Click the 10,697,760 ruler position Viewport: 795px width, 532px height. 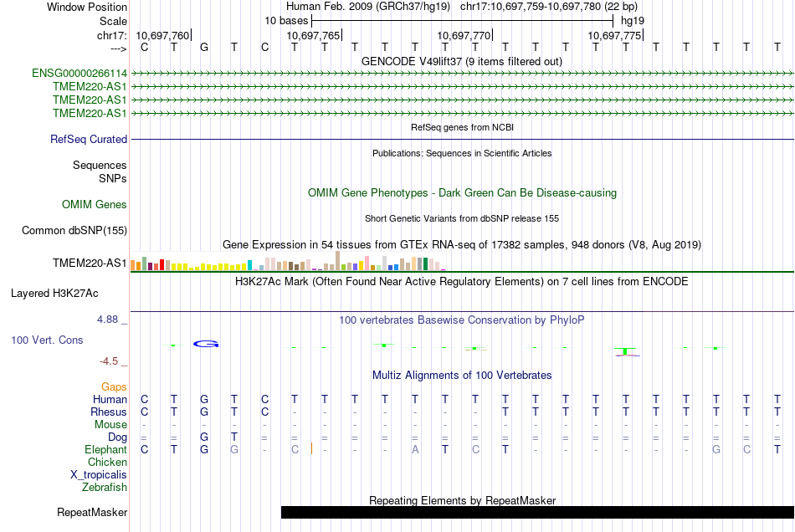pyautogui.click(x=162, y=35)
